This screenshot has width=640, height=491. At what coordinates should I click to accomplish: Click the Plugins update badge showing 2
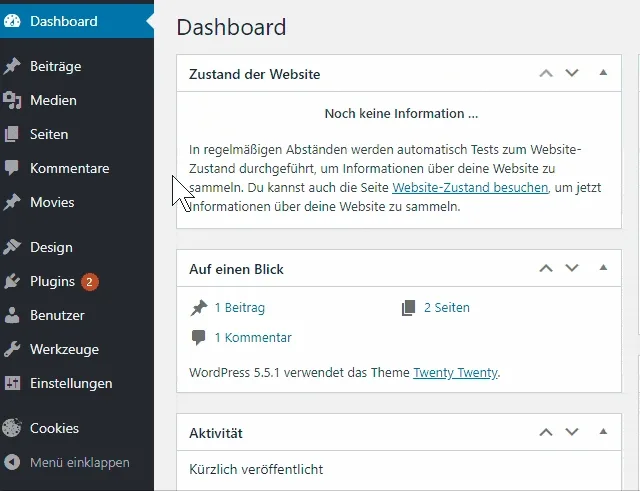(x=89, y=282)
